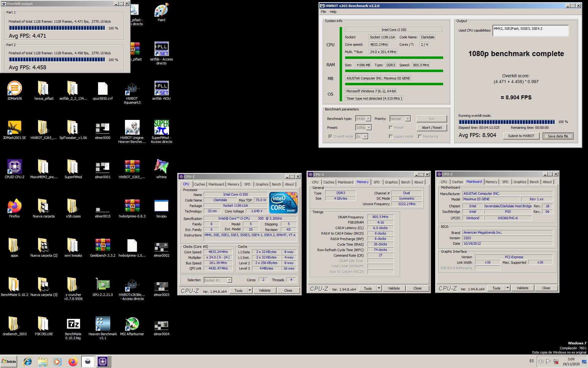Viewport: 588px width, 368px height.
Task: Click the Running overkill mode progress bar
Action: pyautogui.click(x=507, y=122)
